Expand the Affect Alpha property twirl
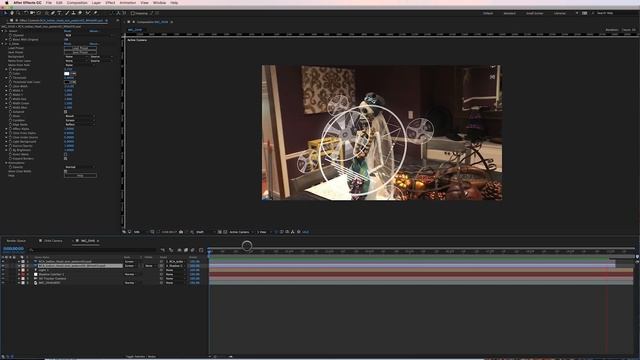 6,129
